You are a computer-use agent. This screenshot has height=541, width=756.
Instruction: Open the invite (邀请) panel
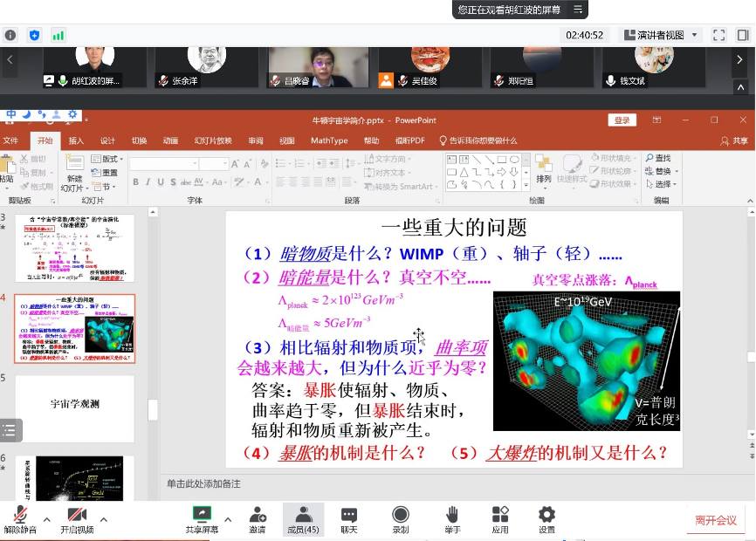tap(258, 518)
